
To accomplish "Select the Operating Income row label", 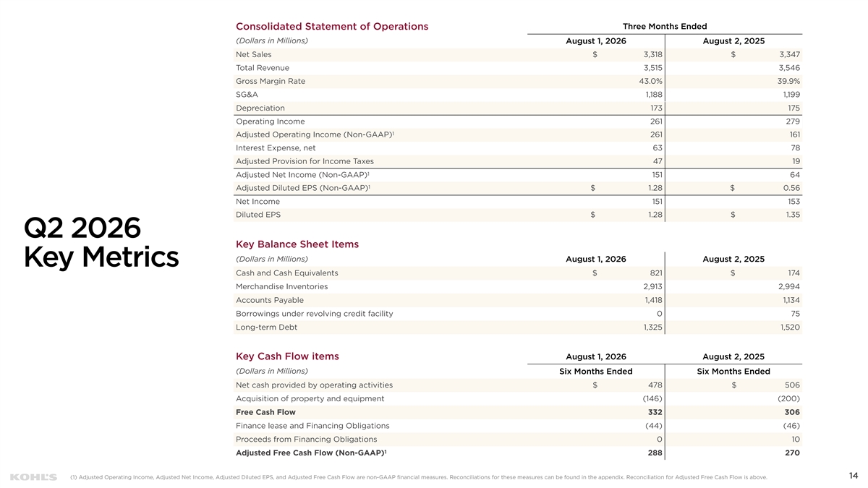I will click(271, 121).
